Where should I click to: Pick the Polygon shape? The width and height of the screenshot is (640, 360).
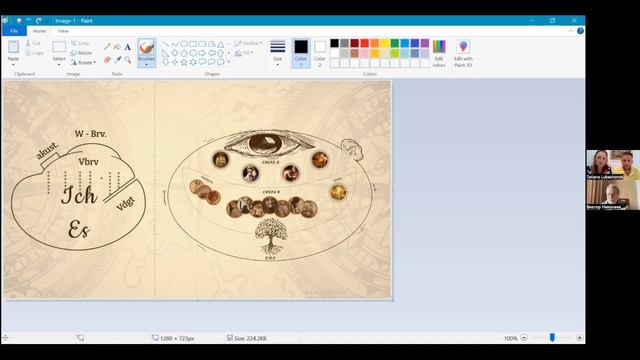212,44
